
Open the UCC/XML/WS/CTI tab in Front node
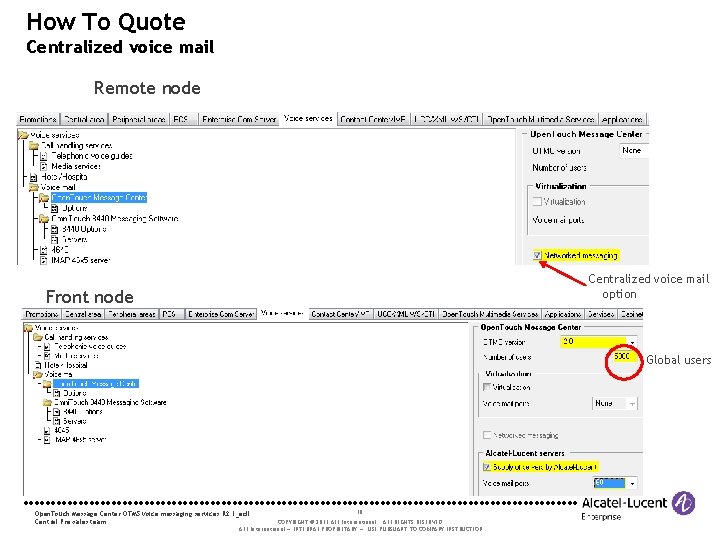(x=406, y=314)
